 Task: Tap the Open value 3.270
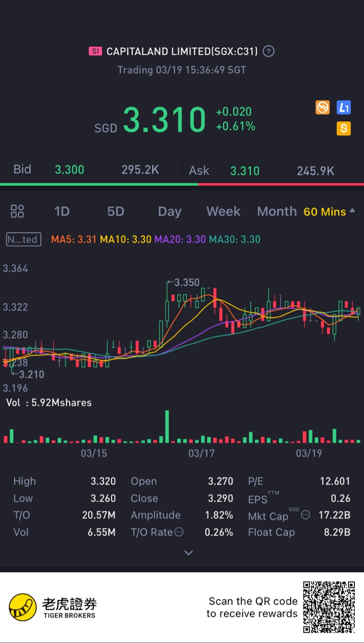[220, 481]
